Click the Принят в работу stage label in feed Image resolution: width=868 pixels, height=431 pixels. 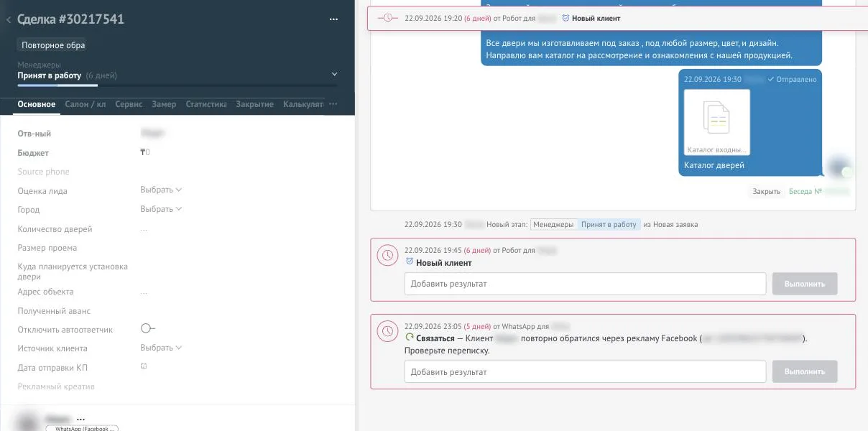point(609,224)
